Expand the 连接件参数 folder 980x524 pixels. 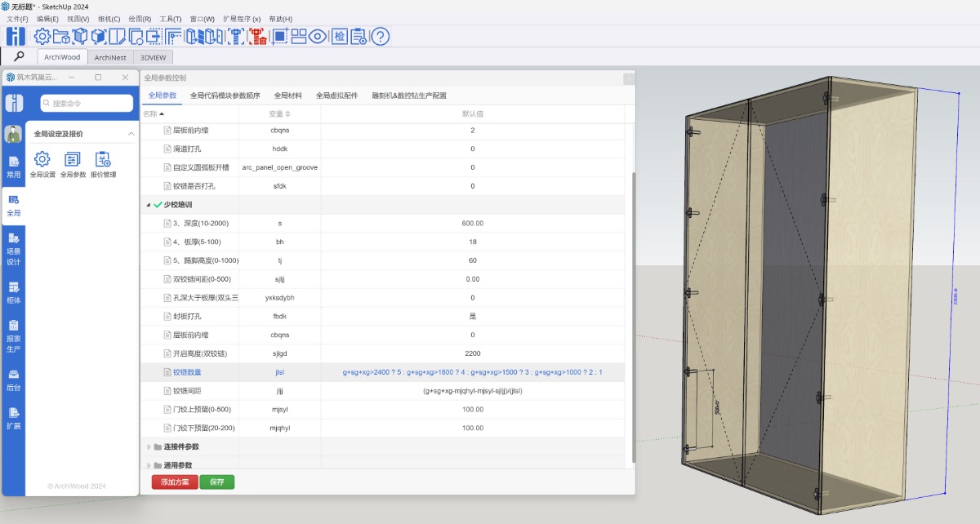click(149, 446)
